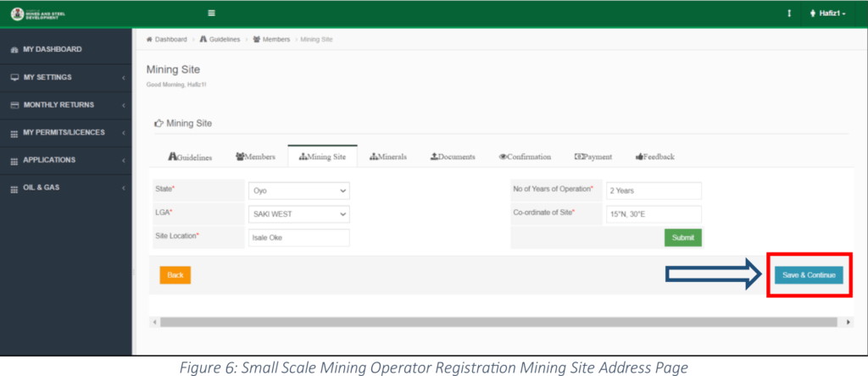
Task: Switch to the Minerals tab
Action: pos(388,157)
